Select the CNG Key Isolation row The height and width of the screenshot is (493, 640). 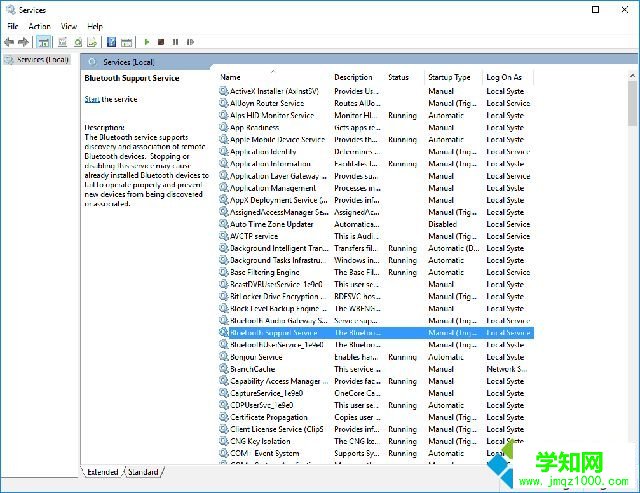[x=376, y=441]
